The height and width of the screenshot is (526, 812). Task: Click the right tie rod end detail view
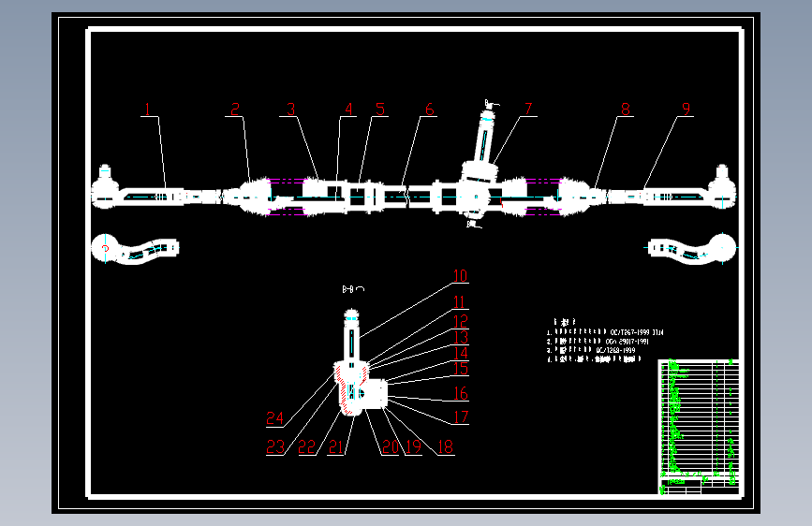pyautogui.click(x=692, y=249)
